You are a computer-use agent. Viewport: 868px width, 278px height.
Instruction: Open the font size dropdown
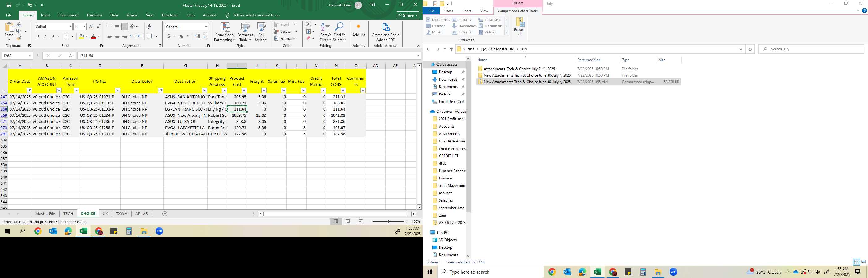click(84, 27)
